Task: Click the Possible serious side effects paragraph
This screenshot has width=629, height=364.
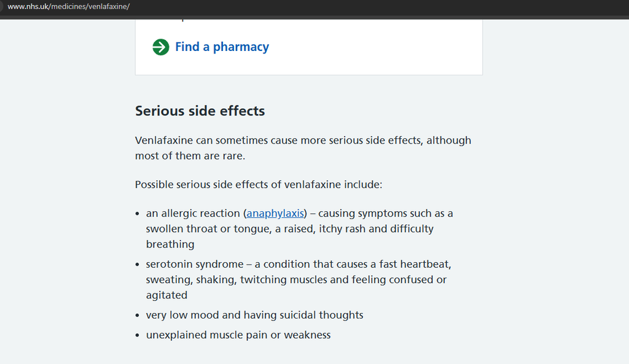Action: pos(259,184)
